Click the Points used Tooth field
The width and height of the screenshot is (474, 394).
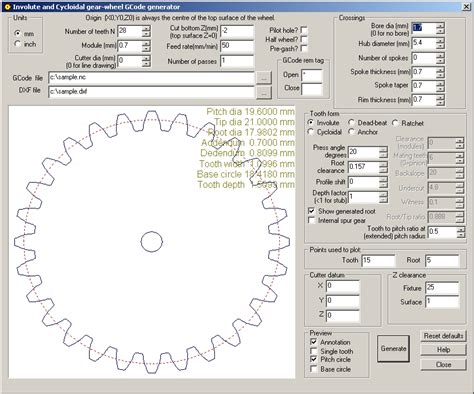(378, 261)
